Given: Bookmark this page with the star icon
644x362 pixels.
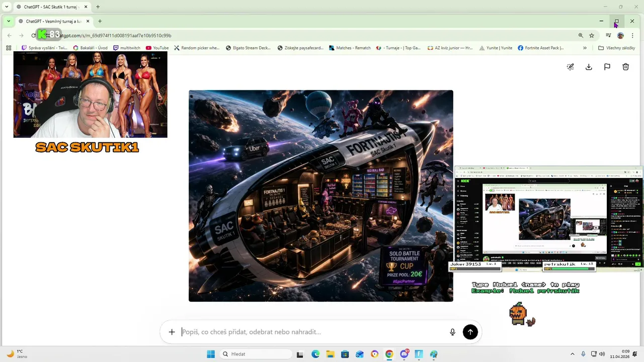Looking at the screenshot, I should (592, 35).
